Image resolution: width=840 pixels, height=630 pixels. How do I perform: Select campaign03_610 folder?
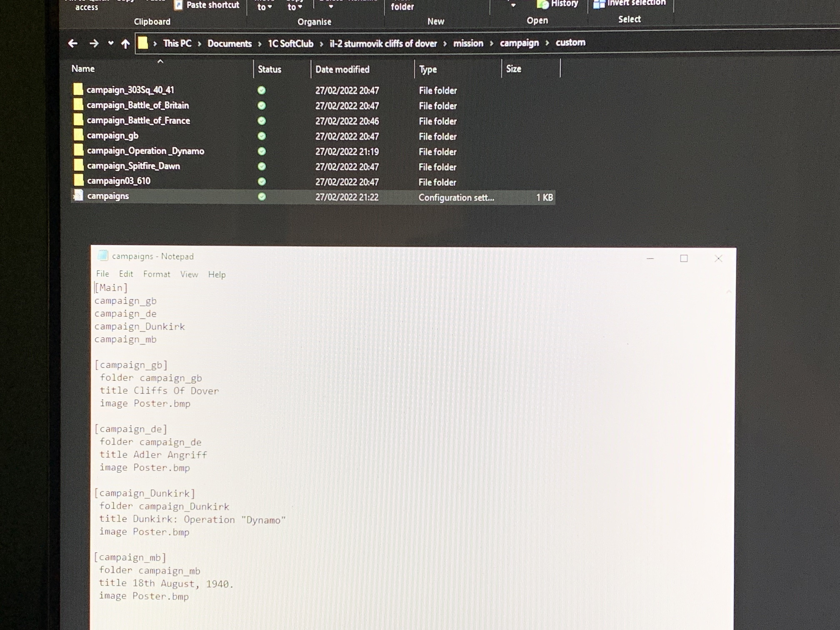pos(119,181)
